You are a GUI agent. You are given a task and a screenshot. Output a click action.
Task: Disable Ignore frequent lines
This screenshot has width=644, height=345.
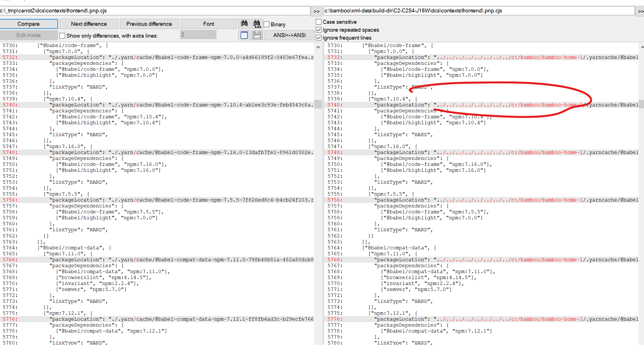(318, 38)
